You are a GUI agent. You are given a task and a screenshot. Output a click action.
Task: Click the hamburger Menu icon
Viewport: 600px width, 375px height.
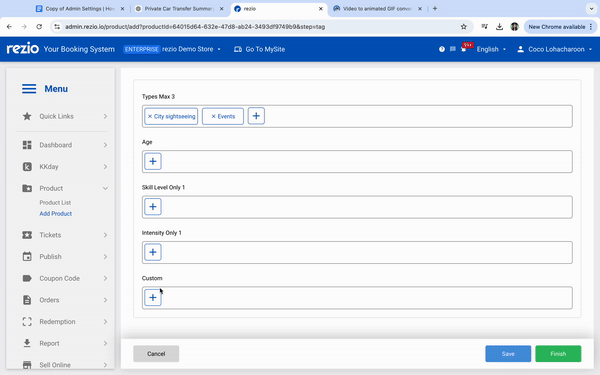[x=29, y=89]
